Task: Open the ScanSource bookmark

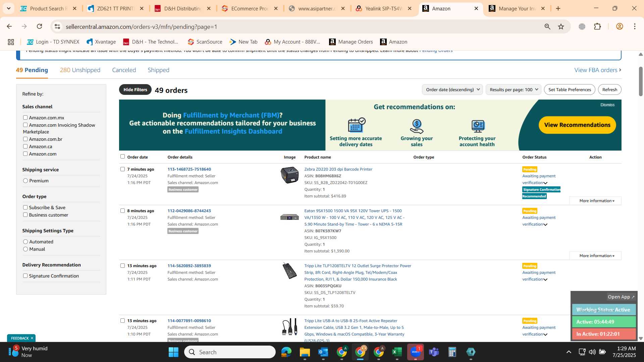Action: click(x=205, y=42)
